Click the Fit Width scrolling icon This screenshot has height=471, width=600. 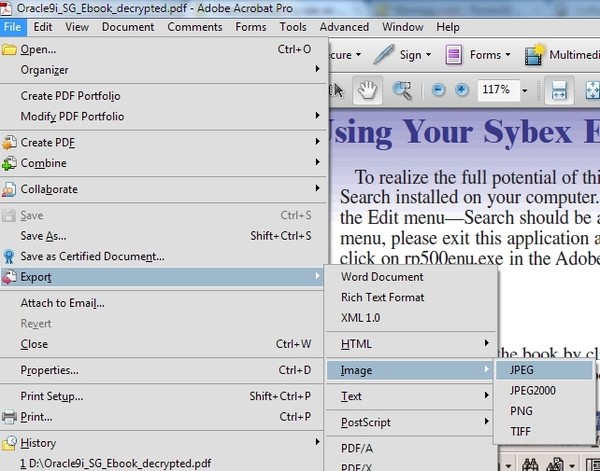559,90
